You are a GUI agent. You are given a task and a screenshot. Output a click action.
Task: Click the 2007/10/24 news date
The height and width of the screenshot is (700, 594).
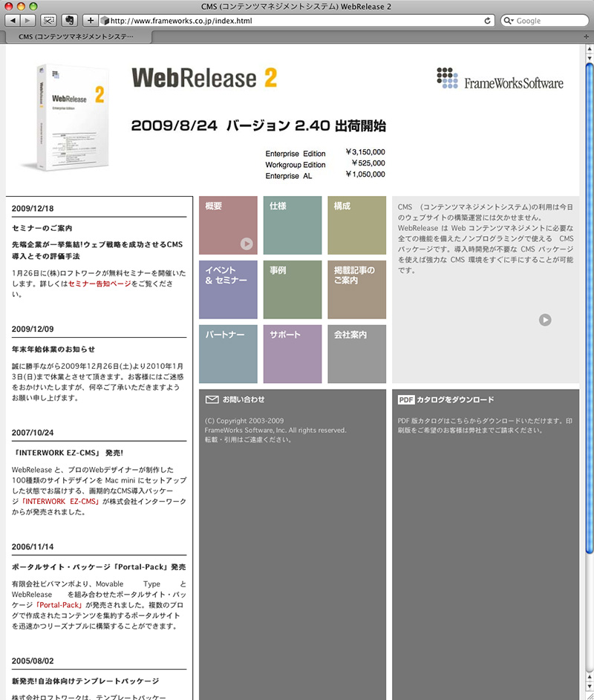33,433
